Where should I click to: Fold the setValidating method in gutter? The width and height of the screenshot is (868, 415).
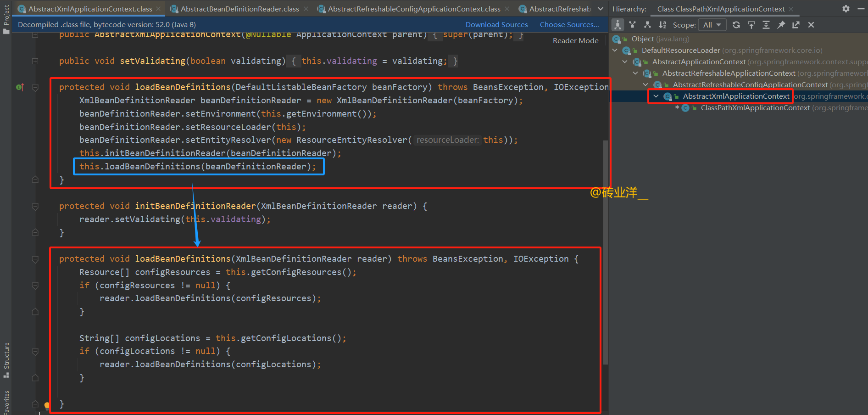(35, 61)
